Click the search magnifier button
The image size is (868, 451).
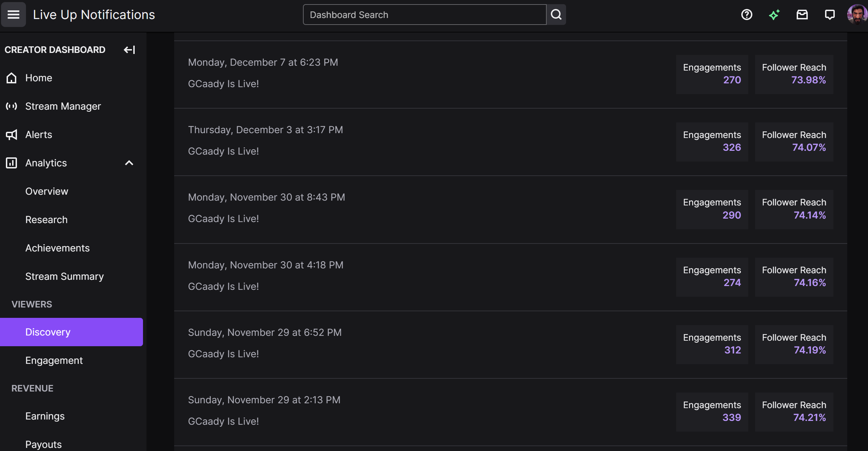[556, 15]
